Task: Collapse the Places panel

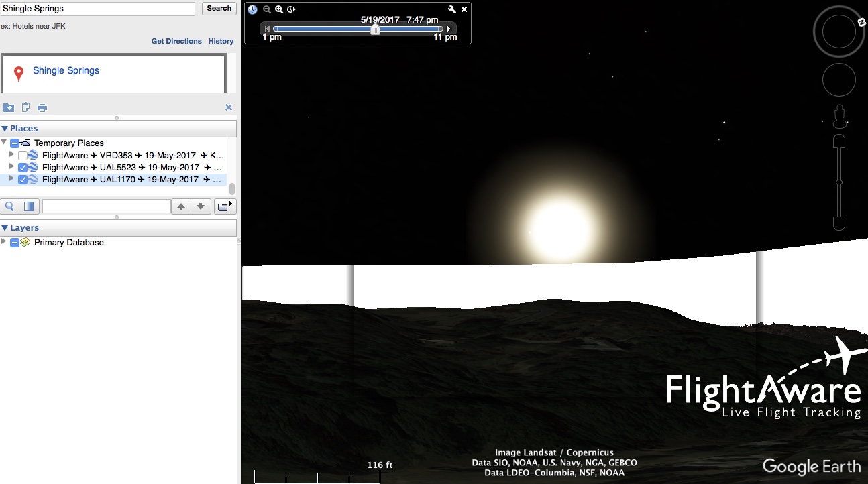Action: coord(5,129)
